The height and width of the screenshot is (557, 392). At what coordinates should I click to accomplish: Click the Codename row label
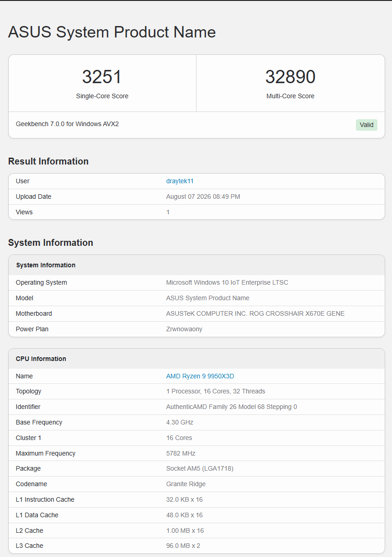[32, 484]
